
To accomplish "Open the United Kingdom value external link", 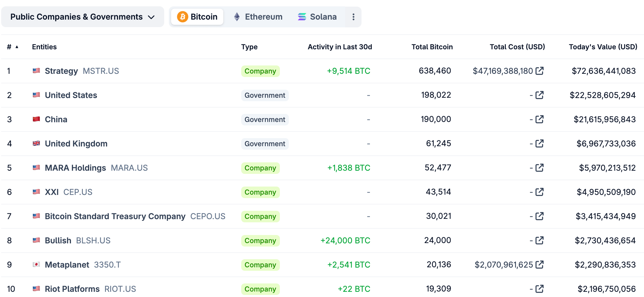I will coord(539,143).
